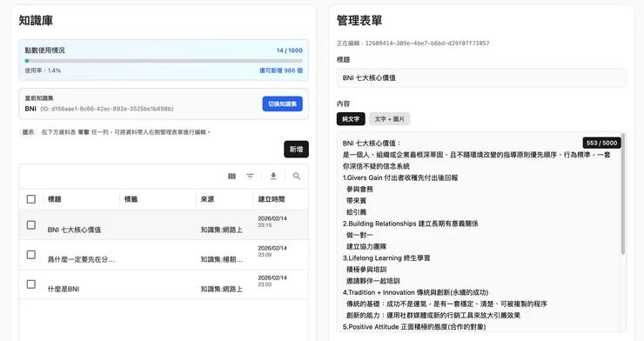644x341 pixels.
Task: Click the 1.Givers Gain line in content
Action: pyautogui.click(x=400, y=177)
